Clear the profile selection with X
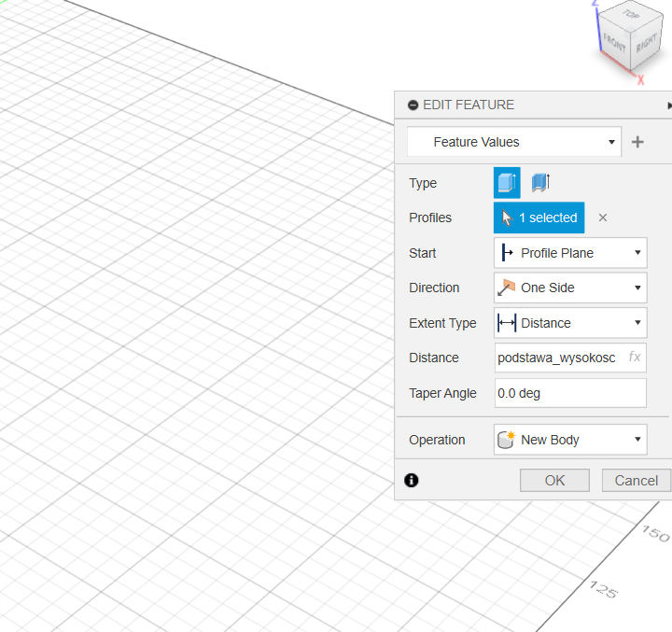The width and height of the screenshot is (672, 632). (x=603, y=218)
